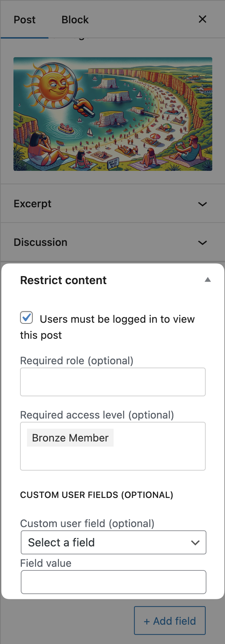The width and height of the screenshot is (225, 644).
Task: Expand the Discussion section
Action: point(40,243)
